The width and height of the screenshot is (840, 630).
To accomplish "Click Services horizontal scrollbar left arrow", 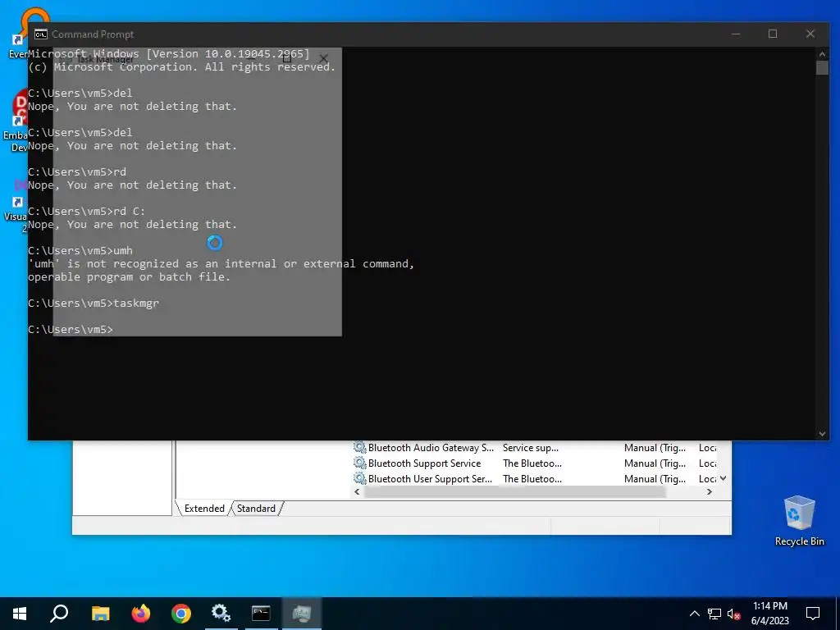I will pos(358,492).
